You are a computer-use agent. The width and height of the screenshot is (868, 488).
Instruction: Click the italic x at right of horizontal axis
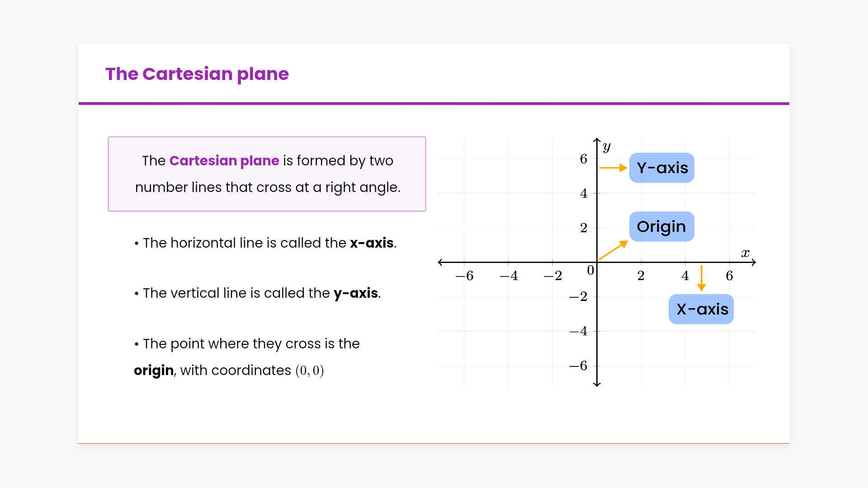(x=745, y=253)
